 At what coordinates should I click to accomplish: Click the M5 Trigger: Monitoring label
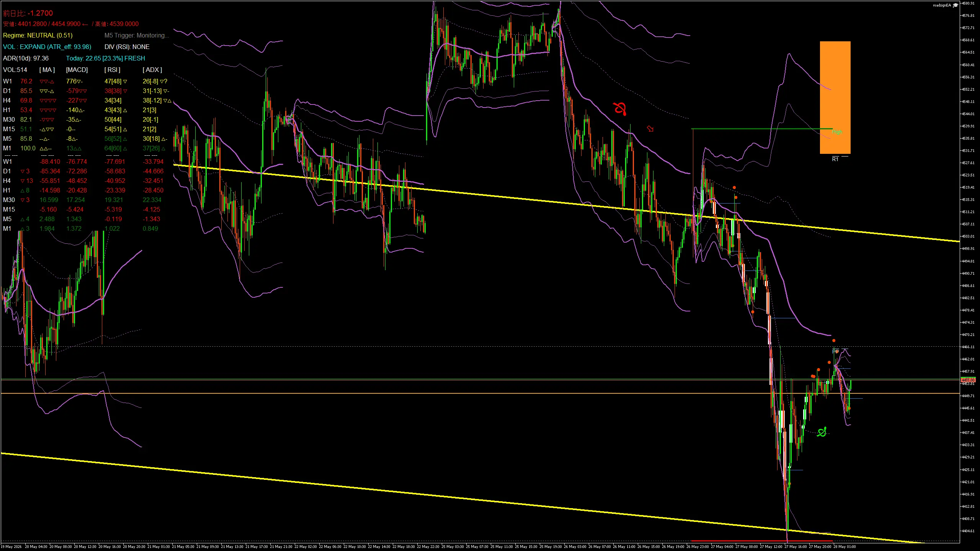point(136,35)
